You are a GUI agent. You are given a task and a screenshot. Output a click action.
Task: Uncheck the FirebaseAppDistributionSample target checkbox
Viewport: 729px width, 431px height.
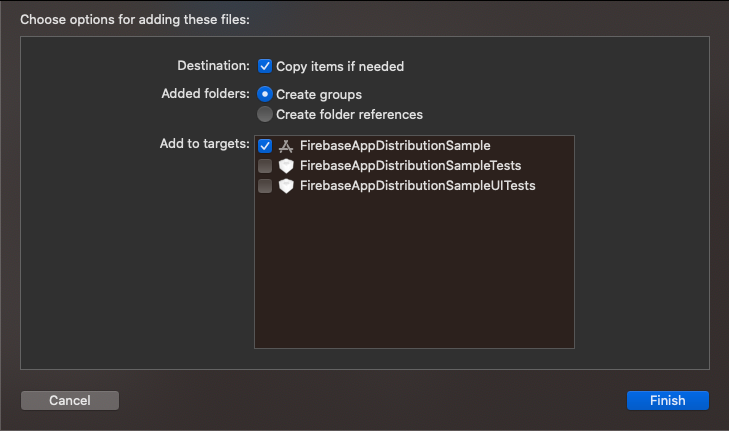pyautogui.click(x=265, y=146)
